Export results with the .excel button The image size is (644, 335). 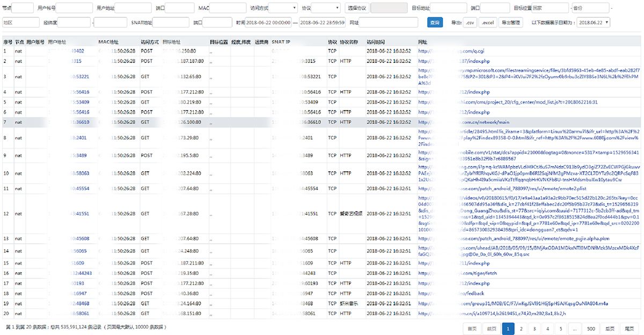click(488, 23)
